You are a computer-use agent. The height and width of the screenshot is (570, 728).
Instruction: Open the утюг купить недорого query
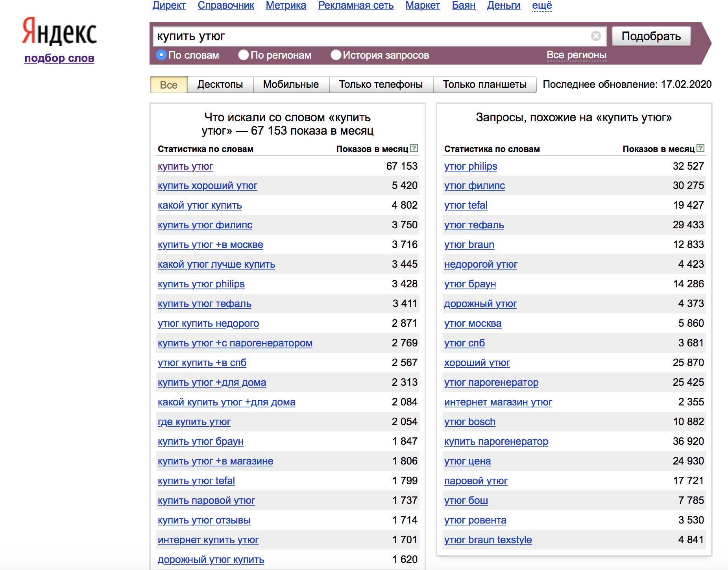pyautogui.click(x=208, y=324)
